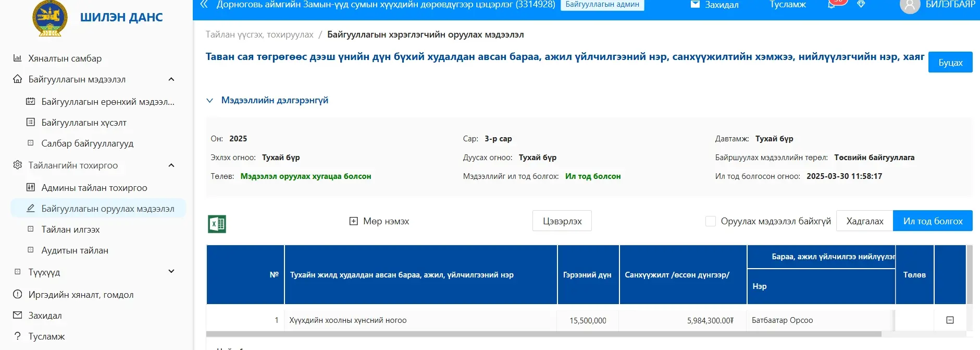
Task: Open Түүхүүд menu item
Action: tap(44, 272)
